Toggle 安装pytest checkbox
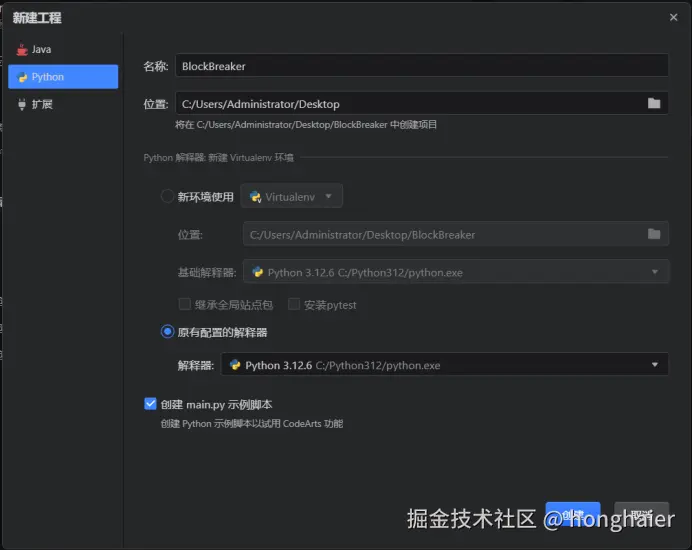Image resolution: width=692 pixels, height=550 pixels. click(x=294, y=305)
